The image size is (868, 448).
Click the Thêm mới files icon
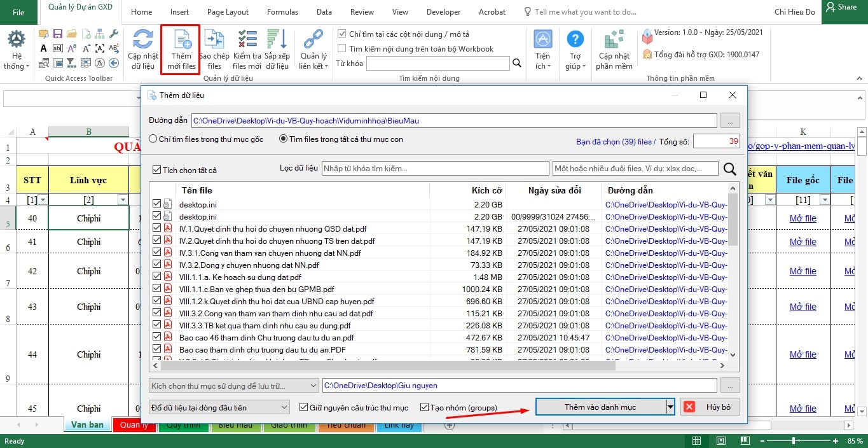[x=181, y=41]
